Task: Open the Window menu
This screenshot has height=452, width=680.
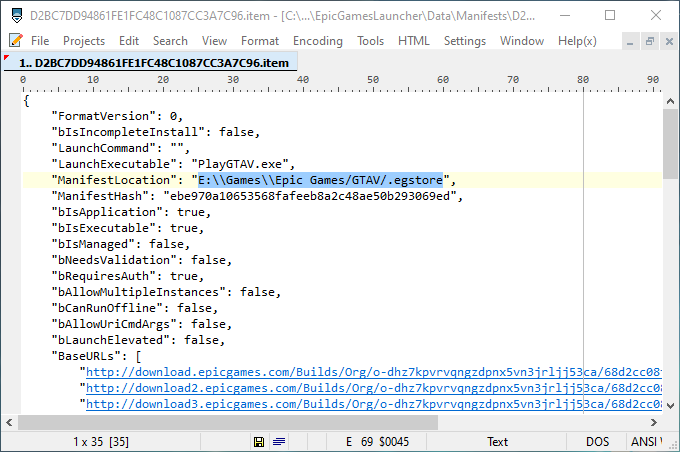Action: point(522,41)
